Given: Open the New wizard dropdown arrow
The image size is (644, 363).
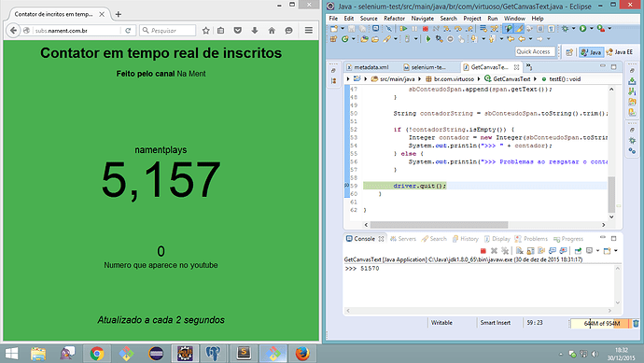Looking at the screenshot, I should [343, 29].
